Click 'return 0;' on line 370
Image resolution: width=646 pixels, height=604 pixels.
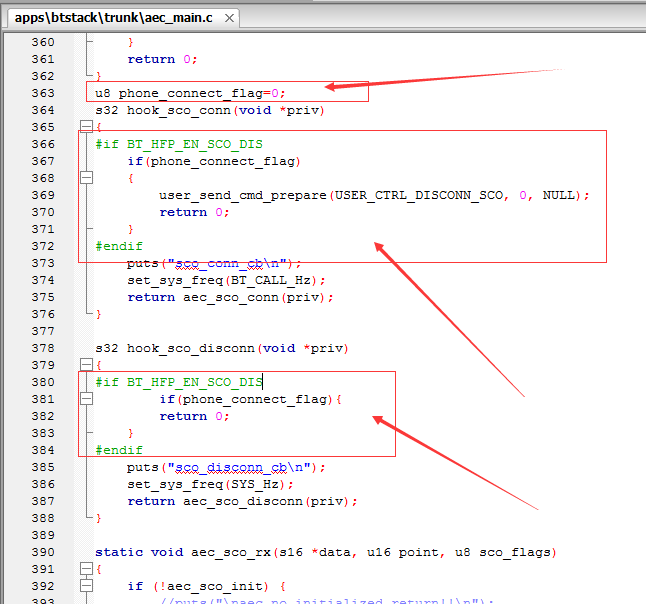pos(194,212)
